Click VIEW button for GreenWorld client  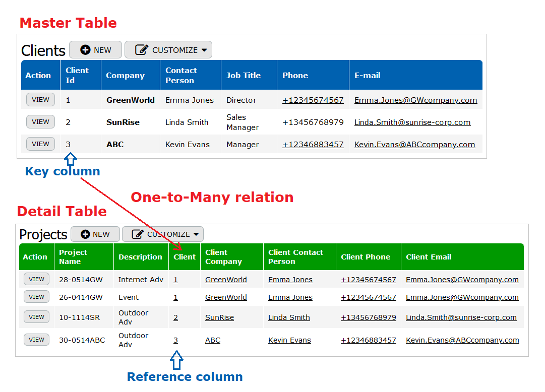click(40, 100)
